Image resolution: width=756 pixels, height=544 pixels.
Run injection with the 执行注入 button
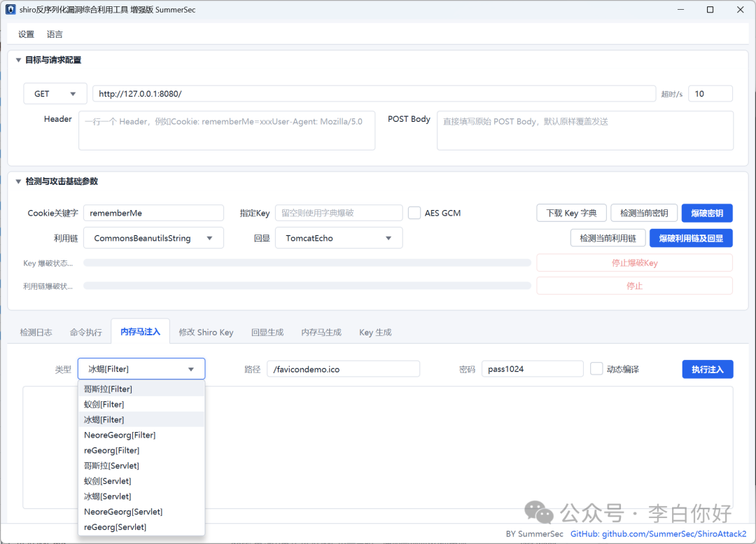707,370
